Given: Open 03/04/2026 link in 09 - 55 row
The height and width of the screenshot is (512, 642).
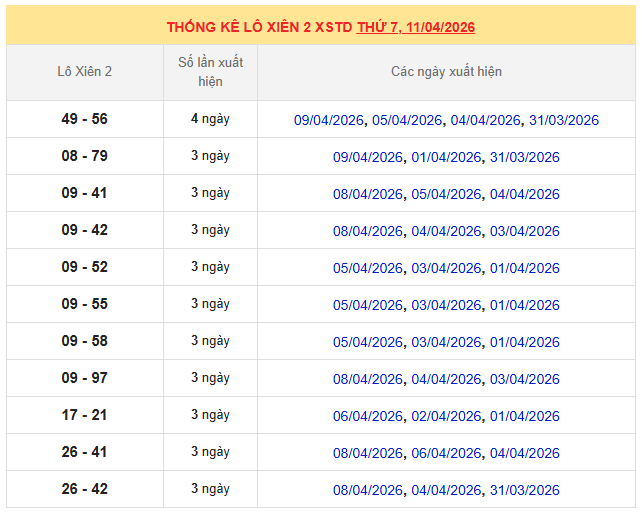Looking at the screenshot, I should point(446,305).
